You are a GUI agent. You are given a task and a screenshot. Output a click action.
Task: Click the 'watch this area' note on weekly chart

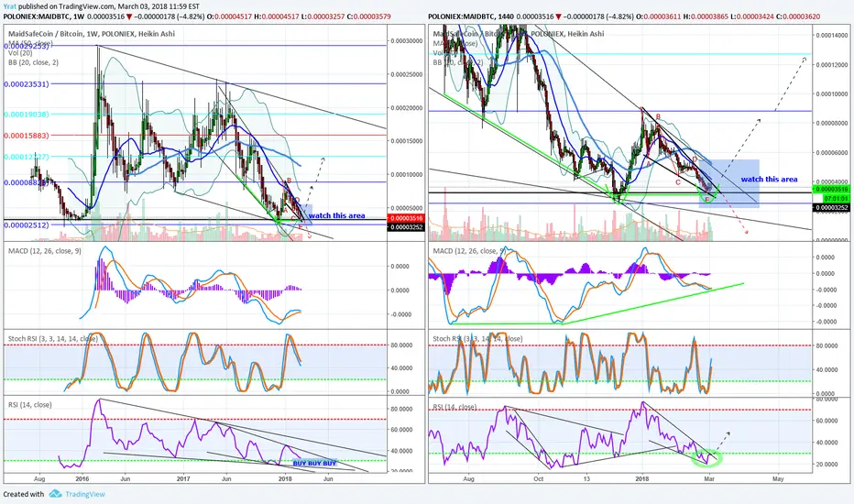pyautogui.click(x=336, y=215)
